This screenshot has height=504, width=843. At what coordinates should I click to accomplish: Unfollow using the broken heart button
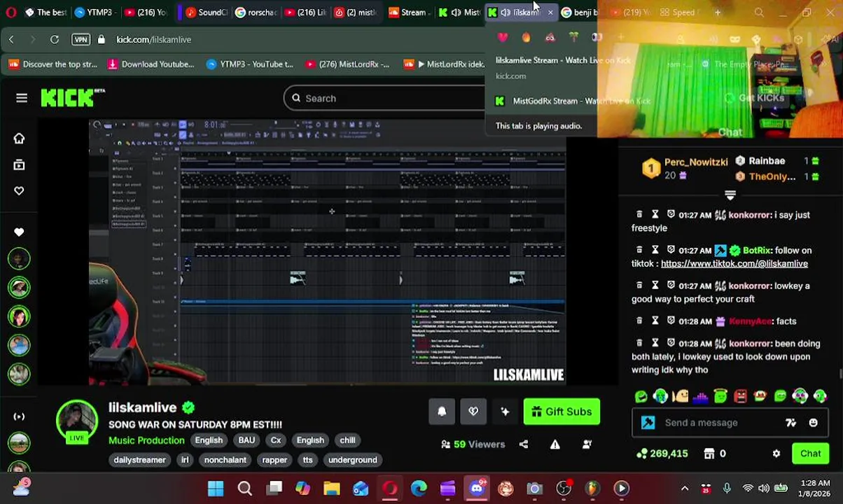click(473, 412)
